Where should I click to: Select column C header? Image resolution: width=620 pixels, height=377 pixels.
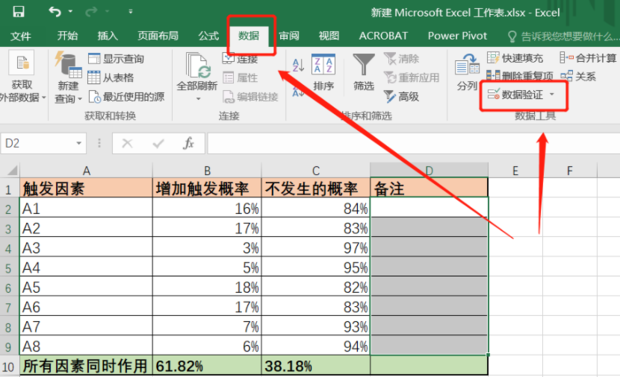click(x=316, y=171)
